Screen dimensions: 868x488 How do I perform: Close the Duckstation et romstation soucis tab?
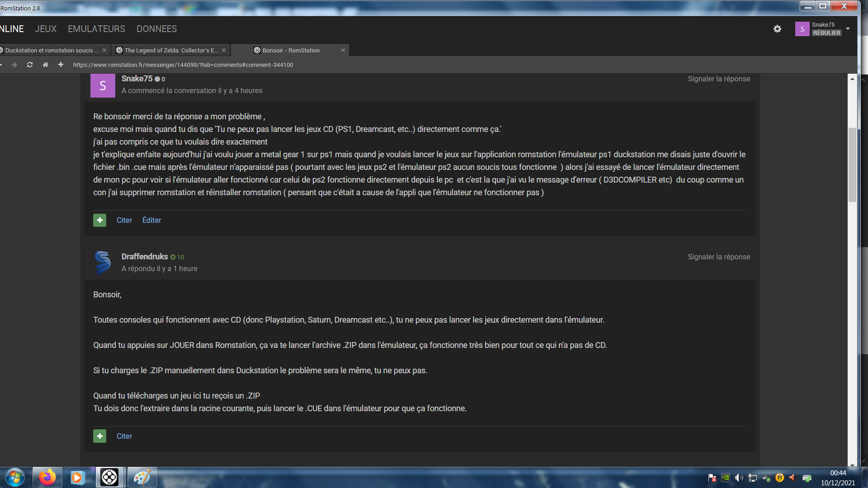click(x=104, y=50)
